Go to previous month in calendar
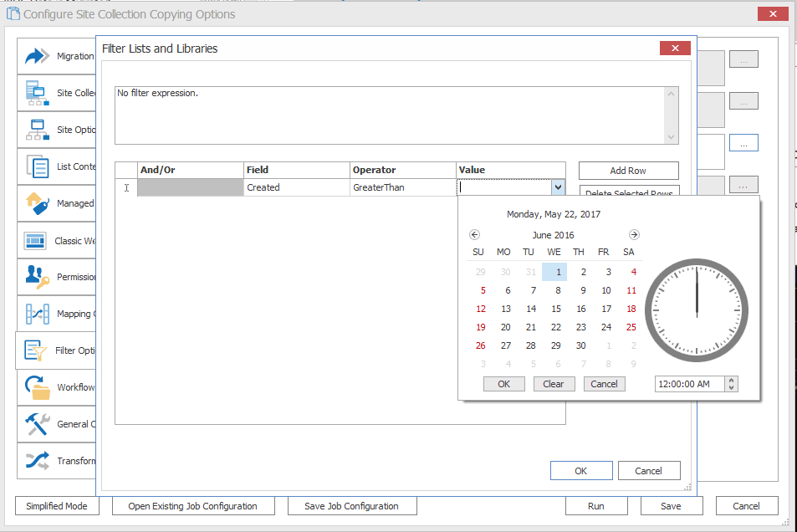 (x=475, y=235)
